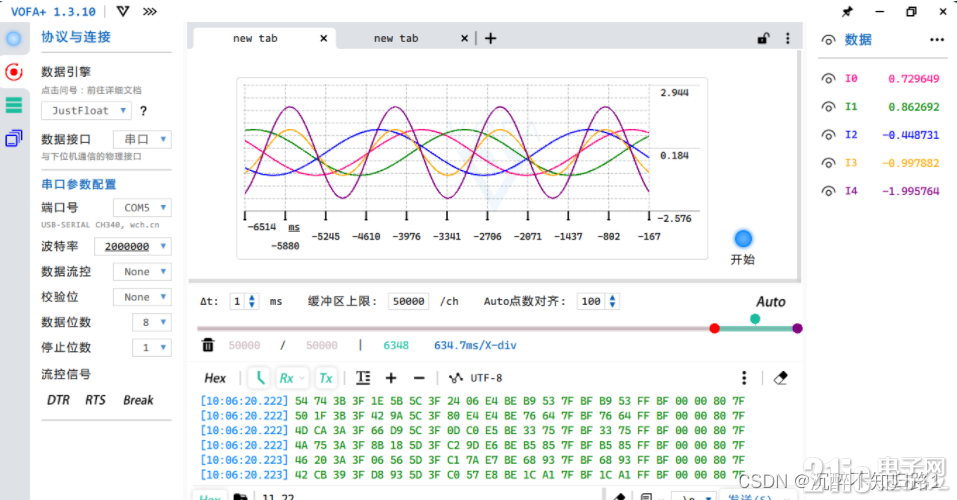
Task: Click the Δt value stepper arrows
Action: coord(251,302)
